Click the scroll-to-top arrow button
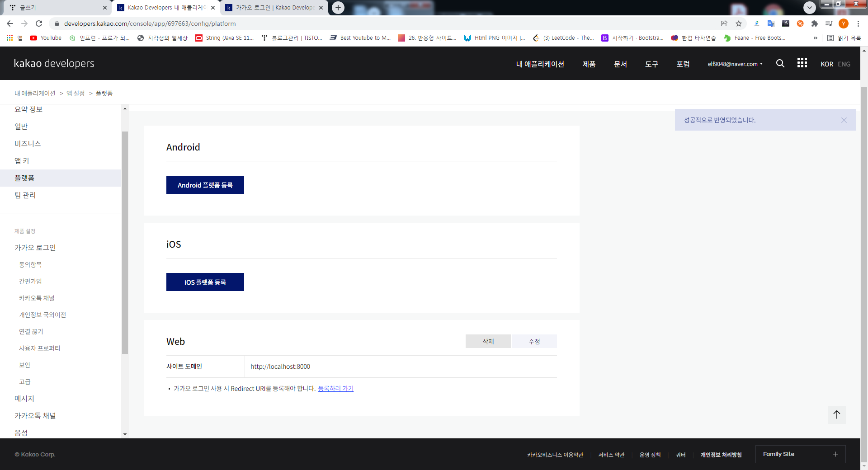The height and width of the screenshot is (470, 868). tap(836, 414)
